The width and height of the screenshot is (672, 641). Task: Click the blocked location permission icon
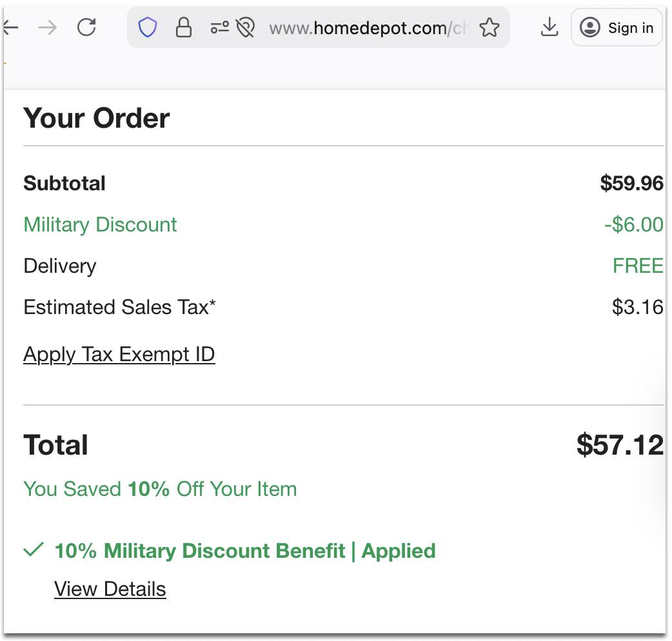[x=245, y=27]
